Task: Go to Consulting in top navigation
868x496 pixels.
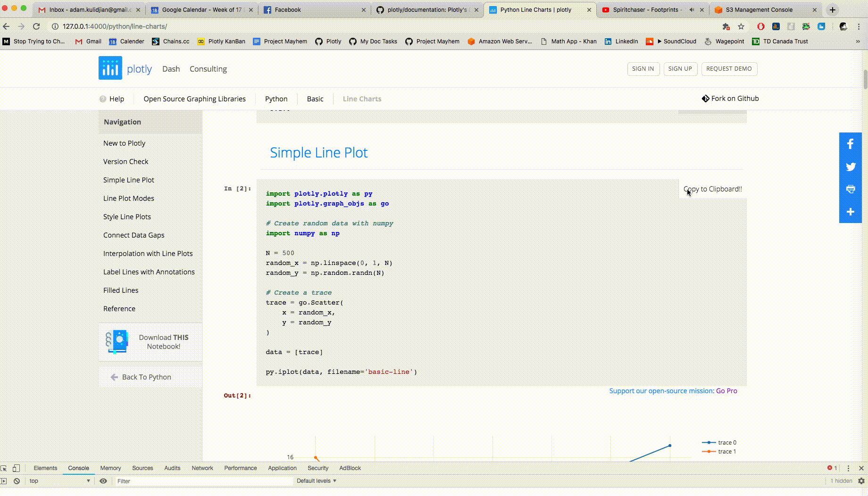Action: (x=208, y=69)
